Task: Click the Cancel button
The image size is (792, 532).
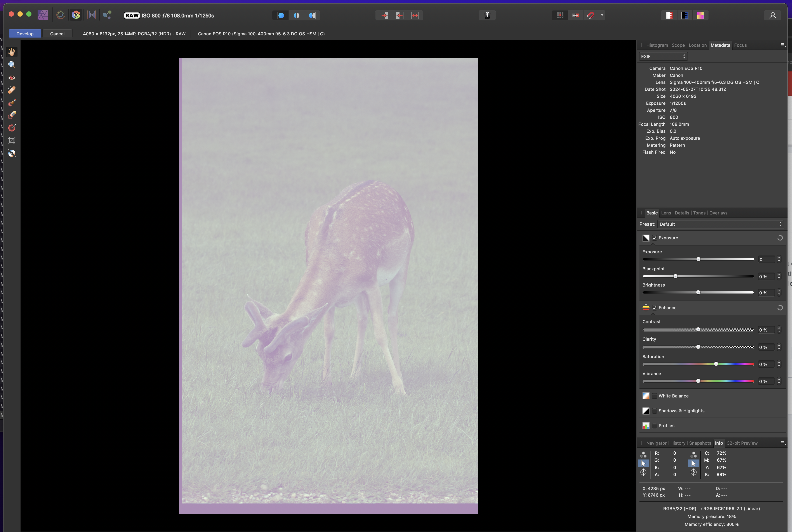Action: tap(57, 34)
